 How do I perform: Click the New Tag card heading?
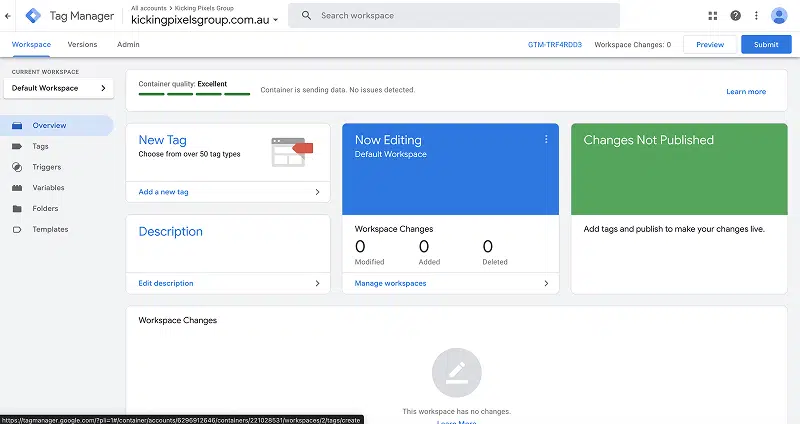[162, 140]
